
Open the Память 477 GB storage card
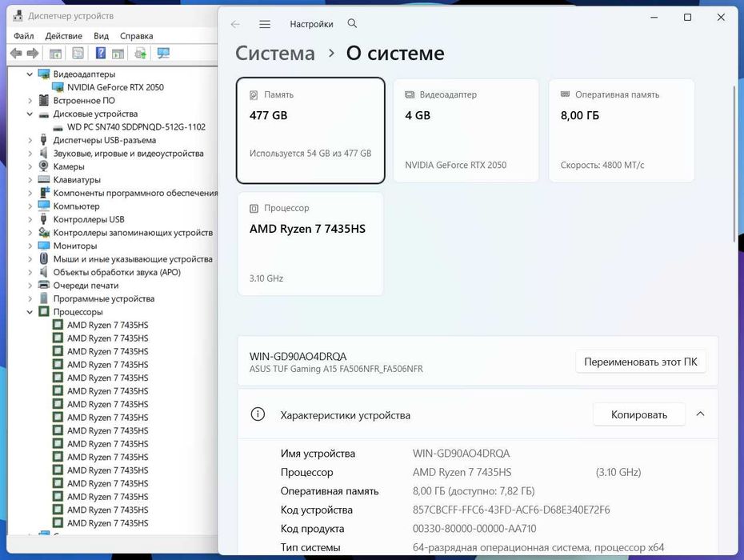pyautogui.click(x=310, y=130)
